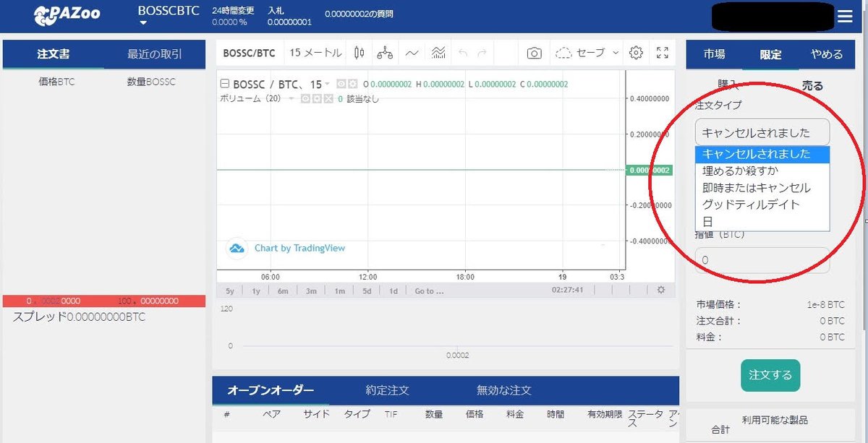Switch to 市場 order tab
Screen dimensions: 868x443
(x=714, y=54)
